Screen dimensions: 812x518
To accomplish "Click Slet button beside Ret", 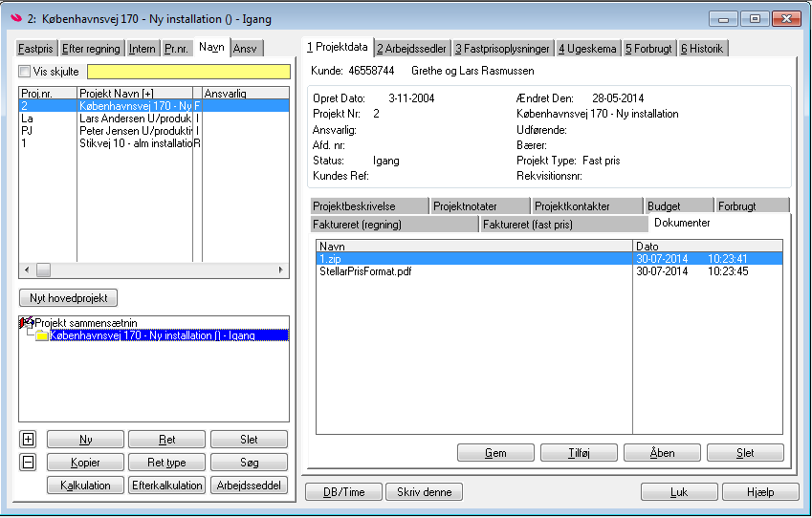I will click(249, 440).
